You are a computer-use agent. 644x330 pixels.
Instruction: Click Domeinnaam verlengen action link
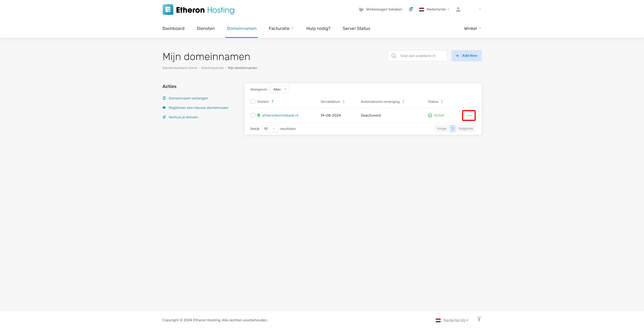(188, 98)
